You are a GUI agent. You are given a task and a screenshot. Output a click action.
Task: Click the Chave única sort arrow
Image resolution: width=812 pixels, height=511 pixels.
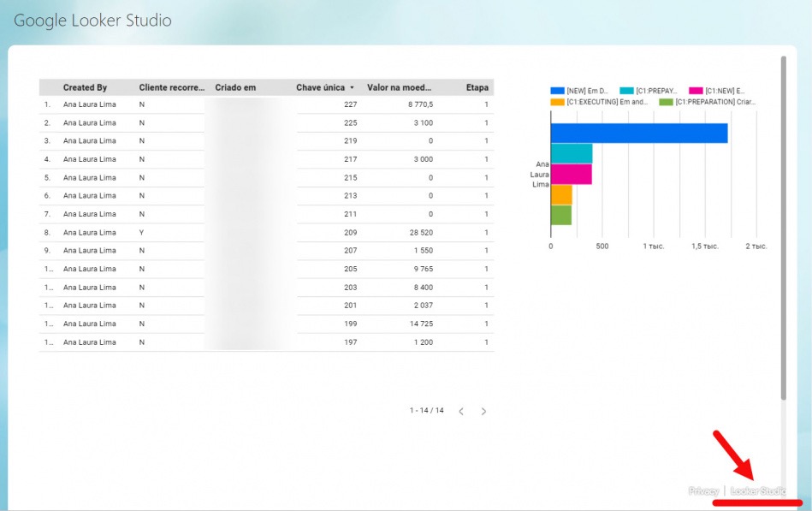point(353,87)
